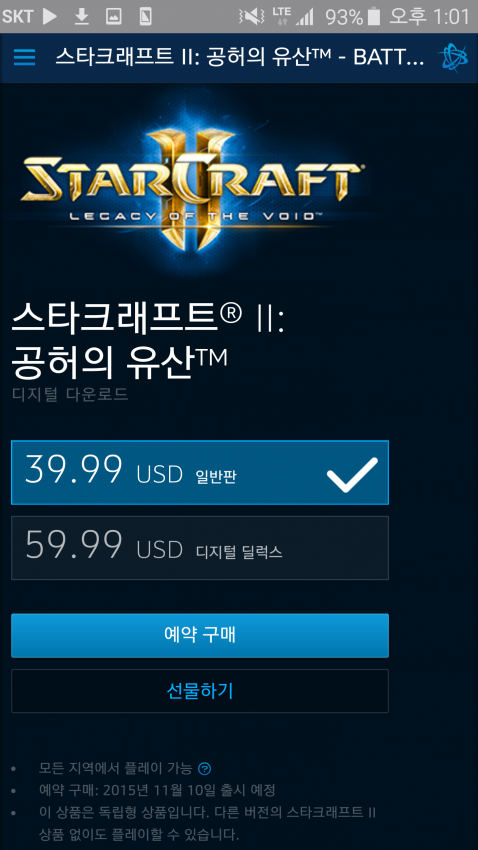Open the hamburger navigation menu
The width and height of the screenshot is (478, 850).
coord(24,57)
